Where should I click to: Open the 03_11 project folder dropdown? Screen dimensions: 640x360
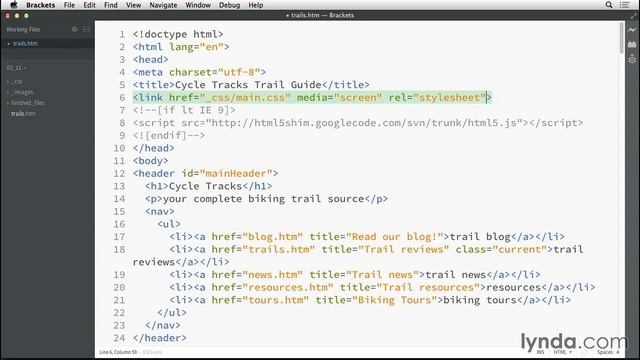click(x=16, y=68)
